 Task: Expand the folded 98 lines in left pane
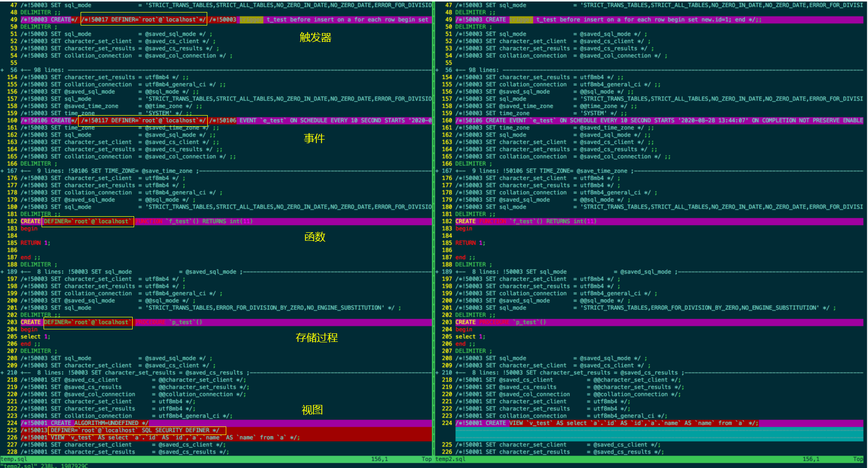(x=216, y=70)
